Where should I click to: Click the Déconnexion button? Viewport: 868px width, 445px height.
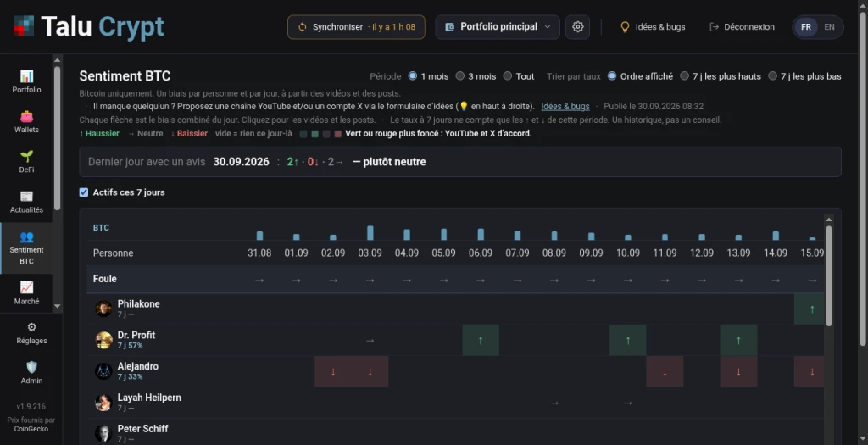click(x=742, y=26)
